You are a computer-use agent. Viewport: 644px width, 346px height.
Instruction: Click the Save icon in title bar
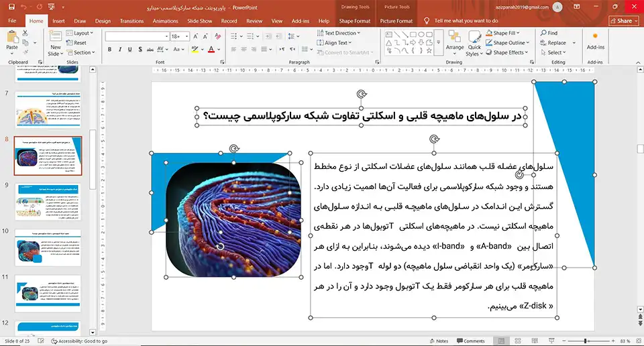[11, 7]
